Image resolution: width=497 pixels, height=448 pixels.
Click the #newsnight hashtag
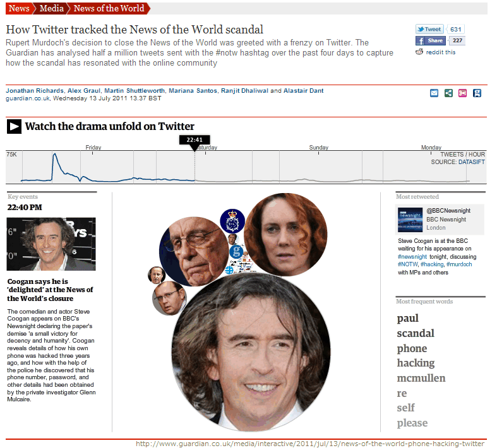point(412,257)
